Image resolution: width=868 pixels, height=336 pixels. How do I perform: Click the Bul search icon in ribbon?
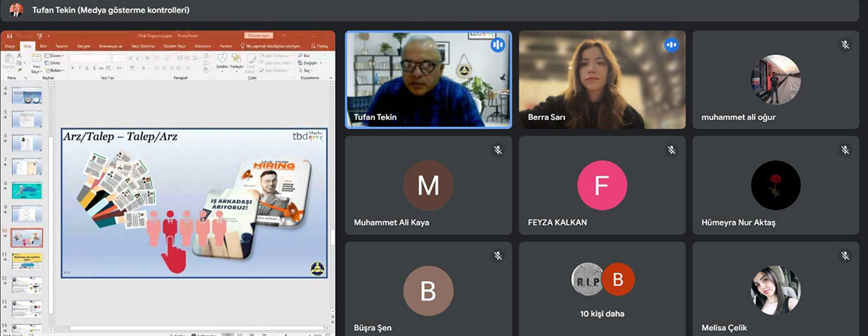pyautogui.click(x=303, y=55)
